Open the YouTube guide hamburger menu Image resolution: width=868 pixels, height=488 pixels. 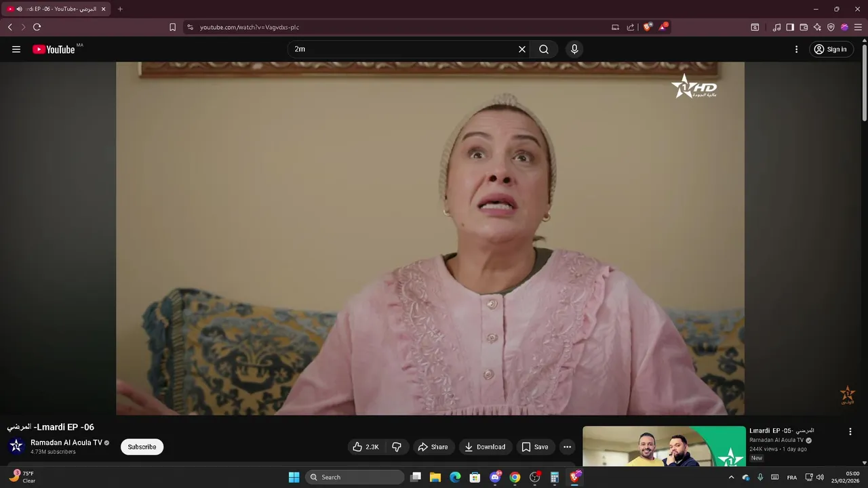click(x=16, y=49)
